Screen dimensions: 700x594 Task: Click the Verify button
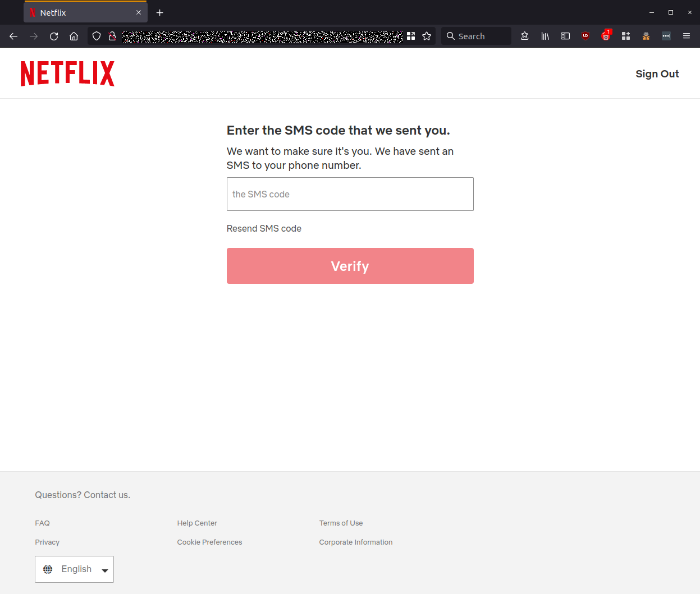click(x=350, y=265)
